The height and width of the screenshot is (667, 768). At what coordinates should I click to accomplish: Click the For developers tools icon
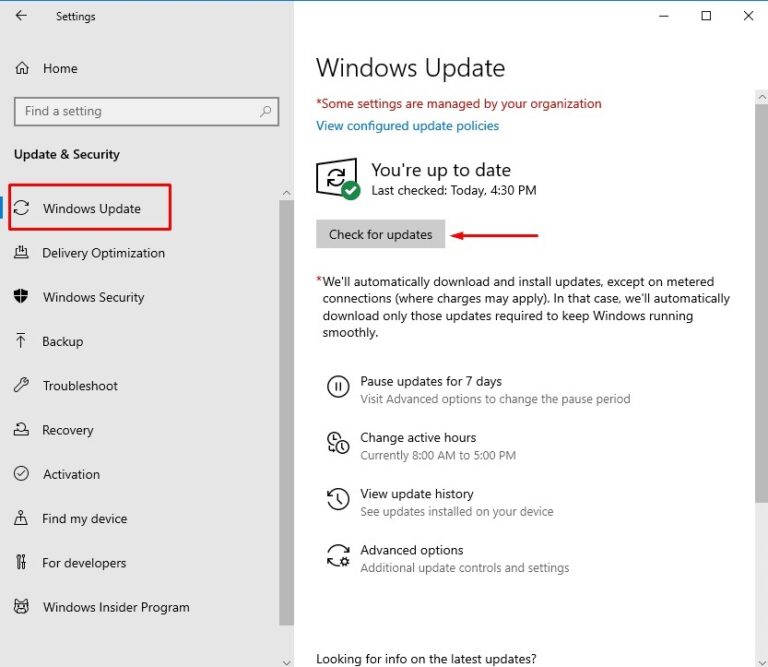(21, 562)
